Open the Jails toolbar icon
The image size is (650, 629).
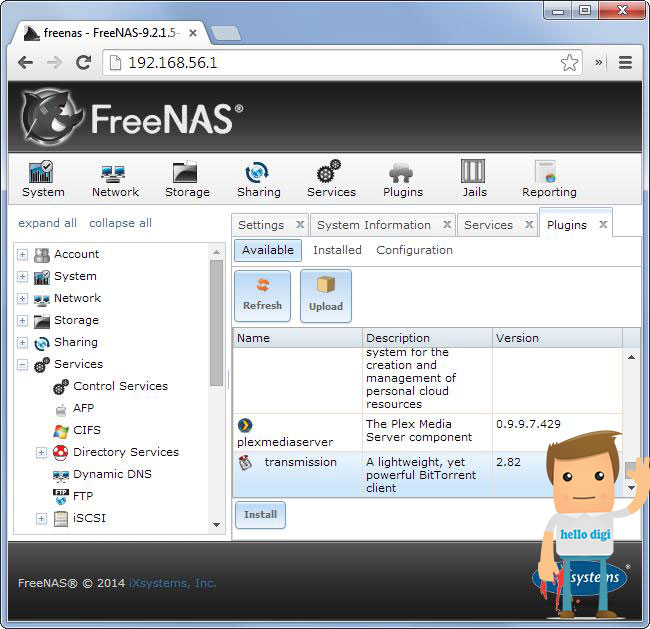coord(473,171)
